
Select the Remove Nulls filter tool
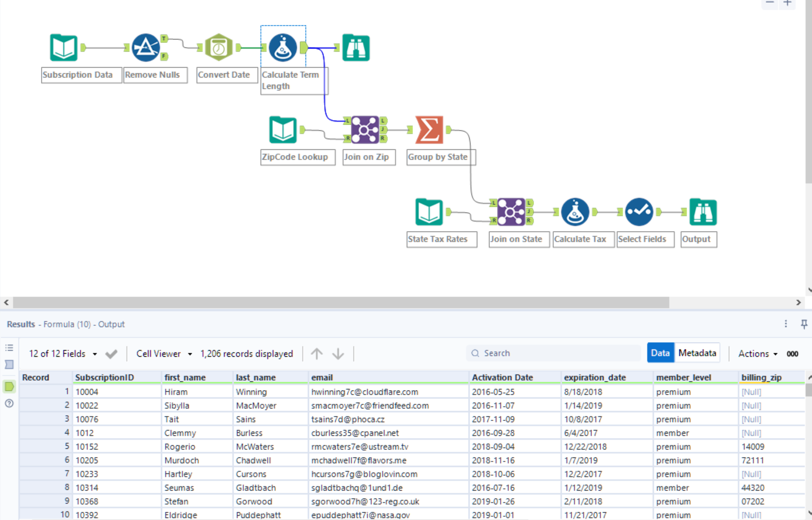point(145,47)
